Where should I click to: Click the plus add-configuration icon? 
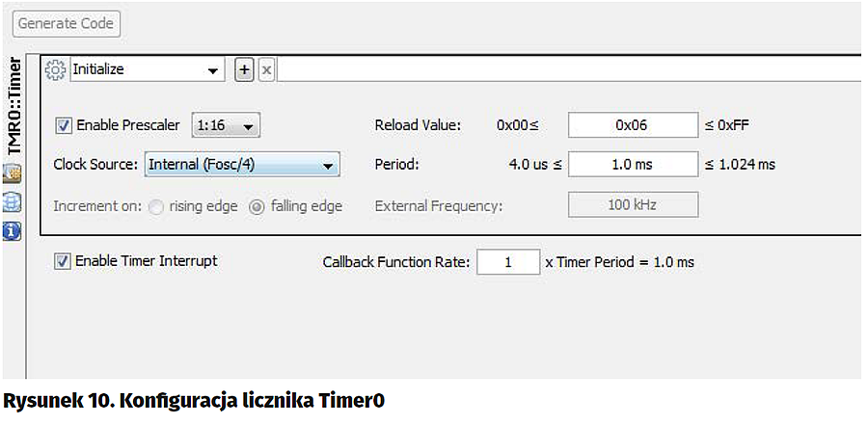pos(244,69)
